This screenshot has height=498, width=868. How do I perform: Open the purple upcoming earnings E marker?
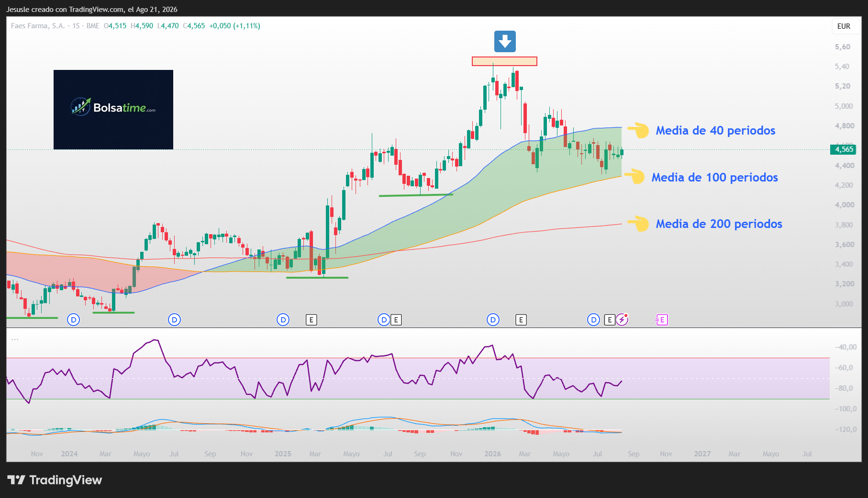(662, 320)
